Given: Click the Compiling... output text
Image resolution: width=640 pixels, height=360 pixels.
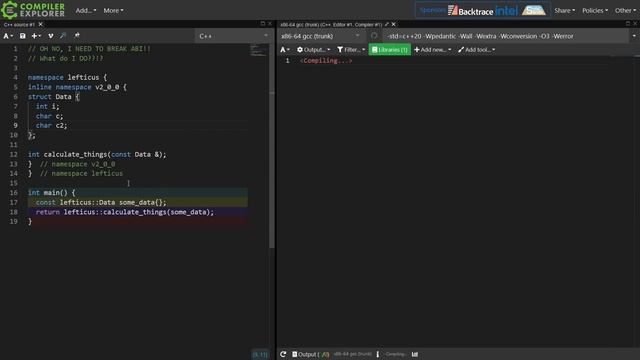Looking at the screenshot, I should [326, 61].
